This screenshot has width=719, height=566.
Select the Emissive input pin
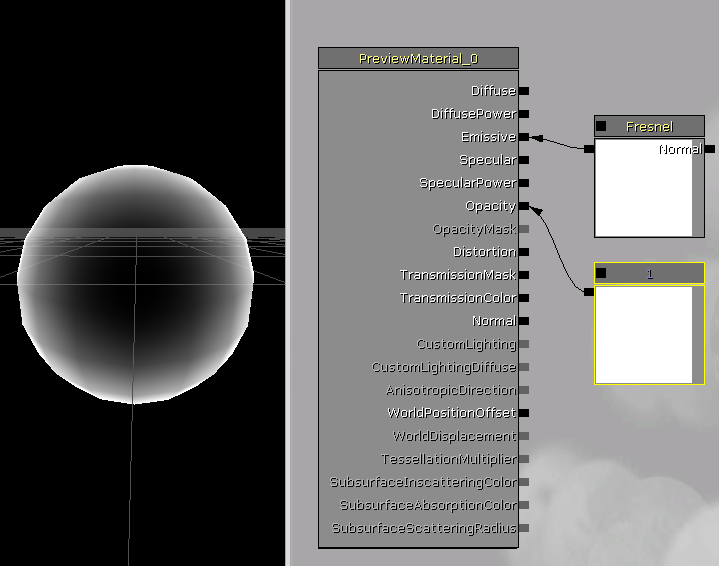524,137
